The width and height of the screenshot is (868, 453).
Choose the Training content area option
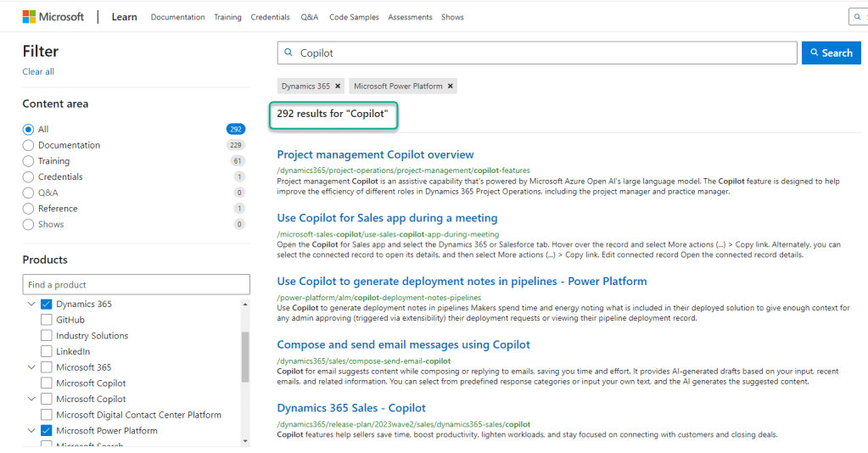click(29, 161)
